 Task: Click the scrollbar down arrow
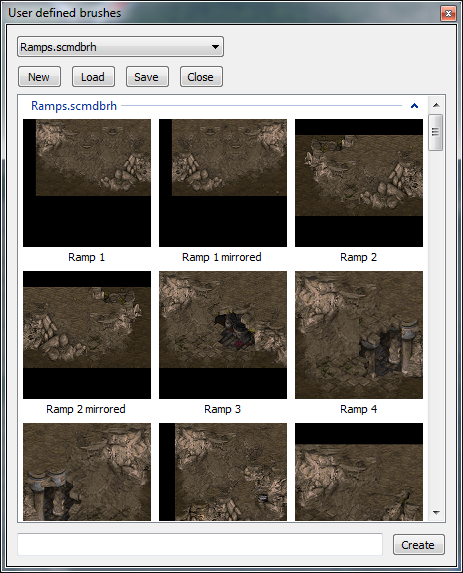pyautogui.click(x=436, y=513)
